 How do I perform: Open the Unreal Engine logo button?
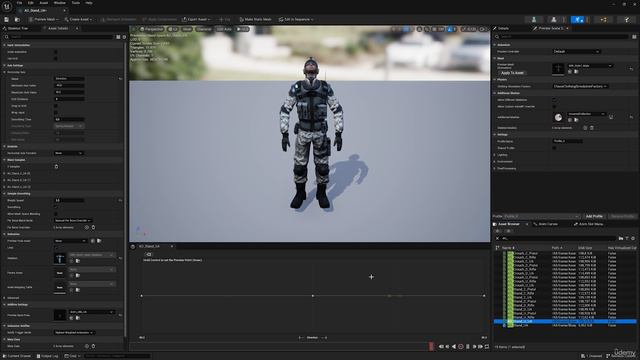[7, 6]
